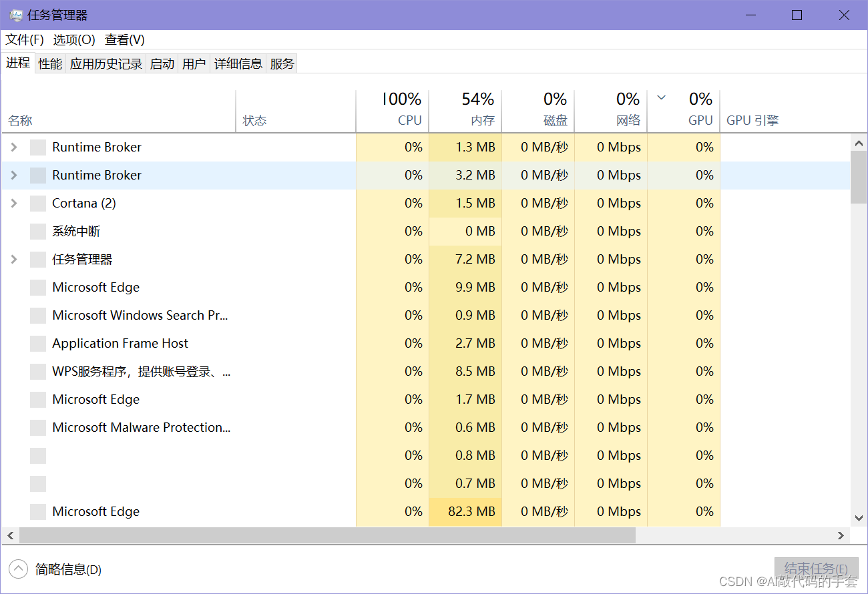Click the horizontal scrollbar left arrow
This screenshot has height=594, width=868.
10,535
